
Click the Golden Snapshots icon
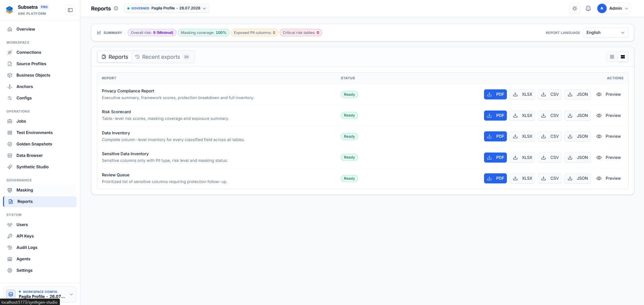click(10, 144)
